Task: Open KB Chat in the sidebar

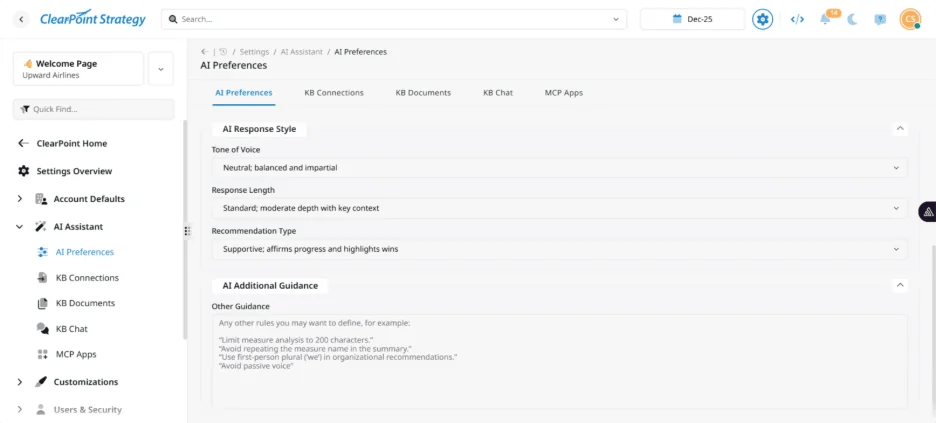Action: (72, 329)
